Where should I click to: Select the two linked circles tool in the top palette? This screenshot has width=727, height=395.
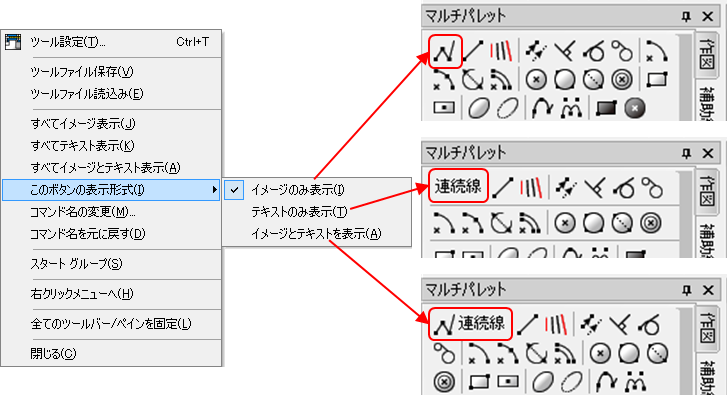click(x=622, y=51)
